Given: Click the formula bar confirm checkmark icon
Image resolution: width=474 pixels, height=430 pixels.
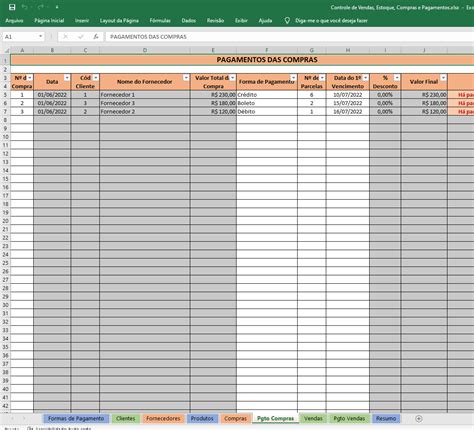Looking at the screenshot, I should (x=80, y=37).
